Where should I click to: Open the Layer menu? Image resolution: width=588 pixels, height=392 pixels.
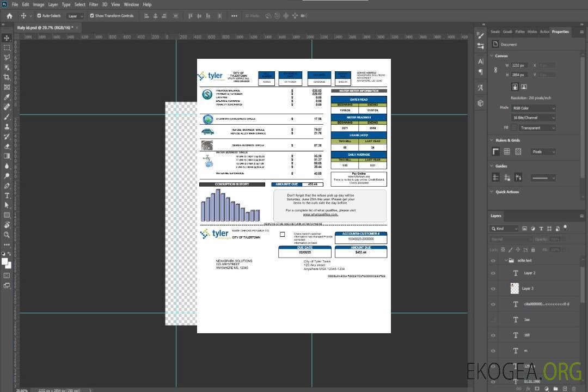coord(53,4)
